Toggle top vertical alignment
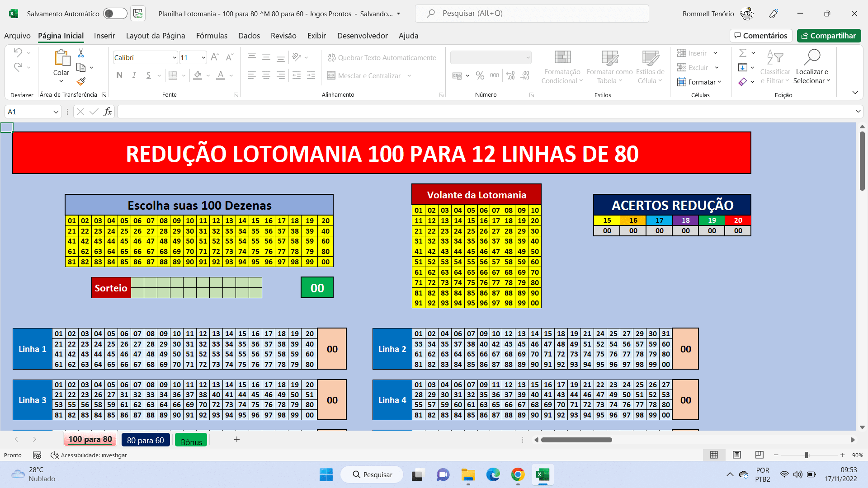Screen dimensions: 868x488 [252, 56]
